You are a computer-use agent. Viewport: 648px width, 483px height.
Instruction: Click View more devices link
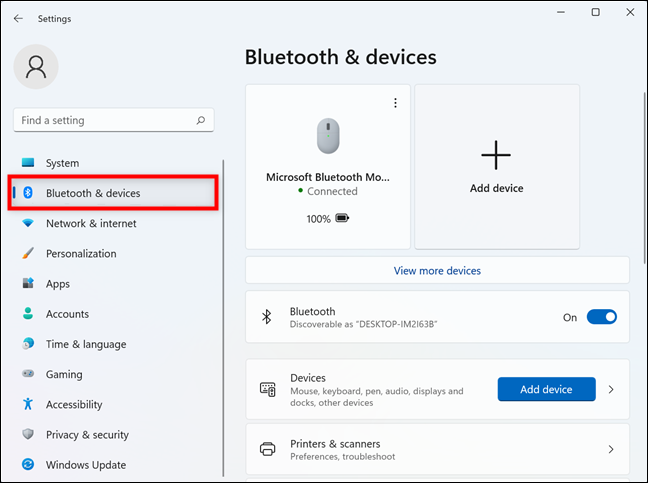[437, 270]
